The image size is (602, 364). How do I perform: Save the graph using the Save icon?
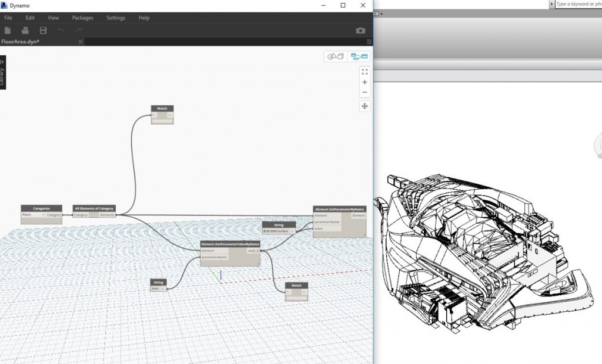42,30
